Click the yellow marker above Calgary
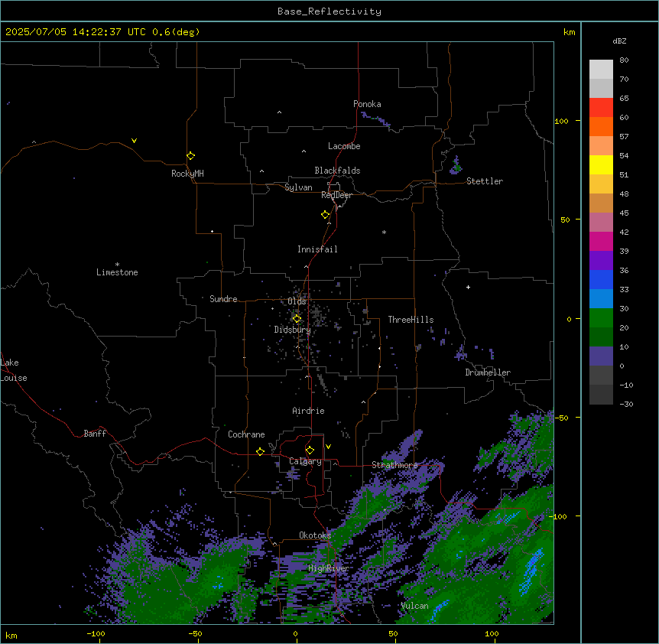The height and width of the screenshot is (644, 659). [310, 450]
